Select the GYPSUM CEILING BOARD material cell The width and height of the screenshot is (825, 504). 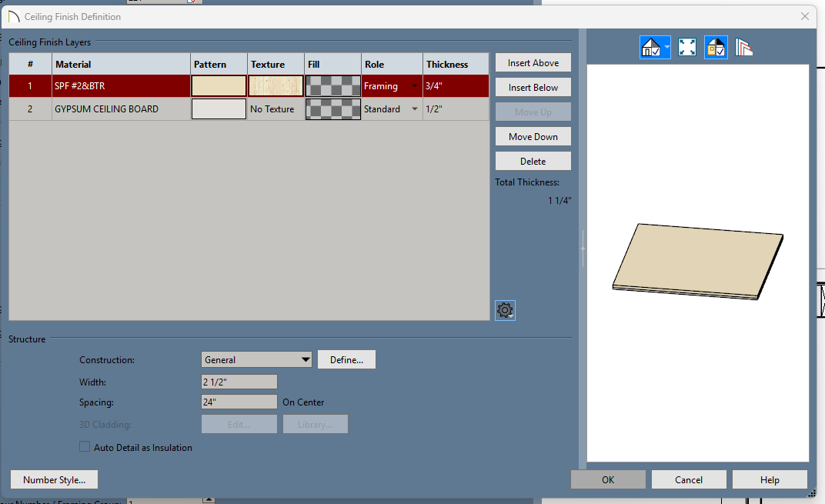[x=121, y=109]
